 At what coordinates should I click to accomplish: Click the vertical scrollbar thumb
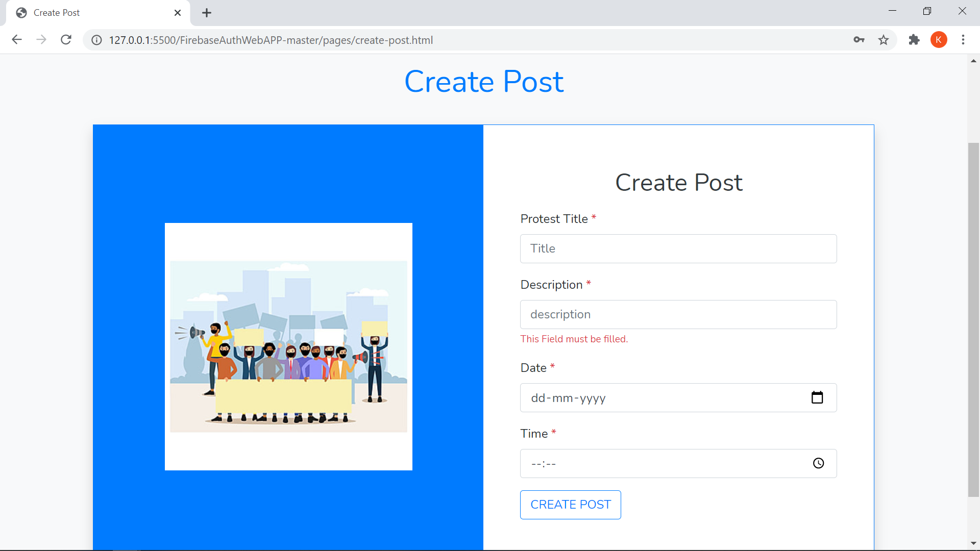tap(973, 320)
